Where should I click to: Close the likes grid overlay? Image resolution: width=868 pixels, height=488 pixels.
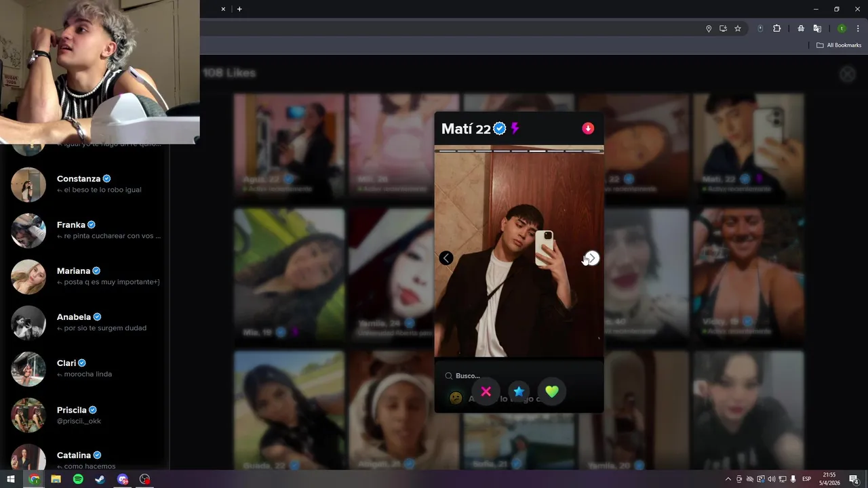pyautogui.click(x=847, y=75)
